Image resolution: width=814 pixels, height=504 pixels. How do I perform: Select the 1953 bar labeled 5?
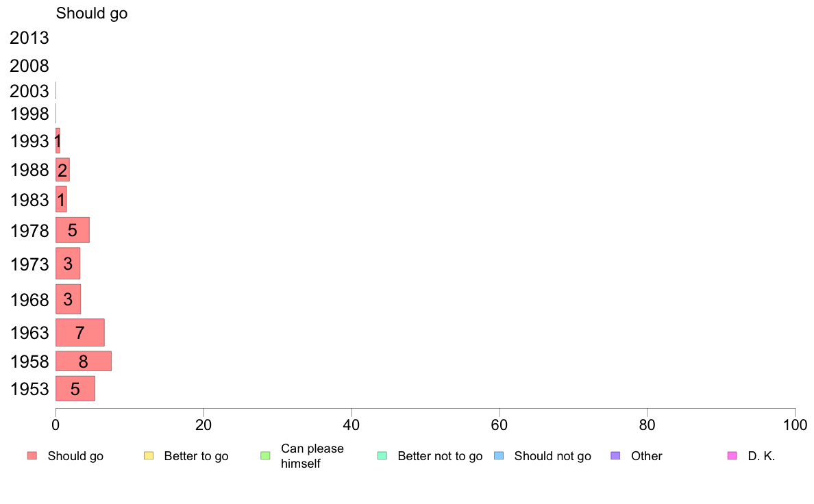(75, 388)
